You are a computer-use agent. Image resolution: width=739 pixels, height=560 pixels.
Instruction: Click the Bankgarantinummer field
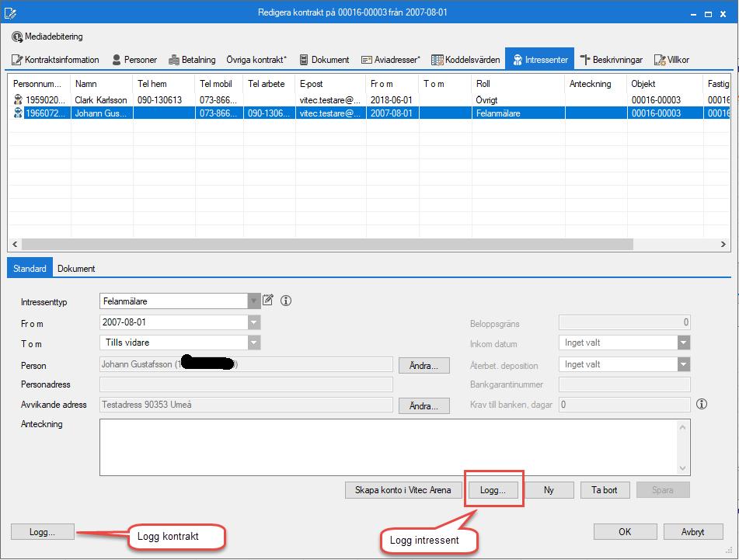pyautogui.click(x=625, y=384)
